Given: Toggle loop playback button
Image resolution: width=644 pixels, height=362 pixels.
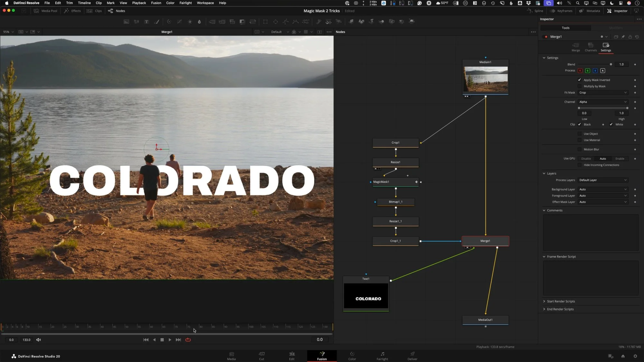Looking at the screenshot, I should pos(188,340).
